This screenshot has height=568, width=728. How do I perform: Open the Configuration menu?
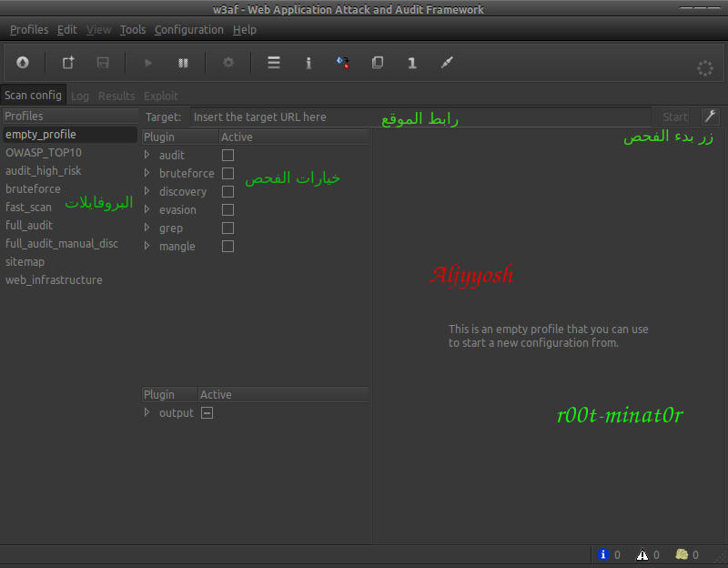coord(189,30)
